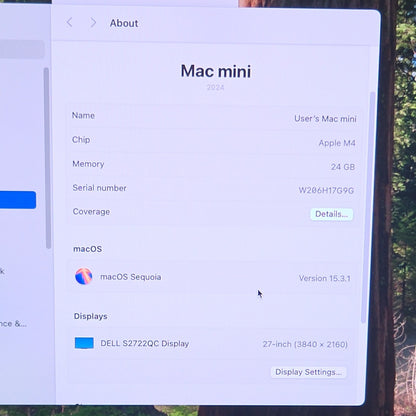416x416 pixels.
Task: Click the sidebar scrollbar
Action: pos(47,158)
